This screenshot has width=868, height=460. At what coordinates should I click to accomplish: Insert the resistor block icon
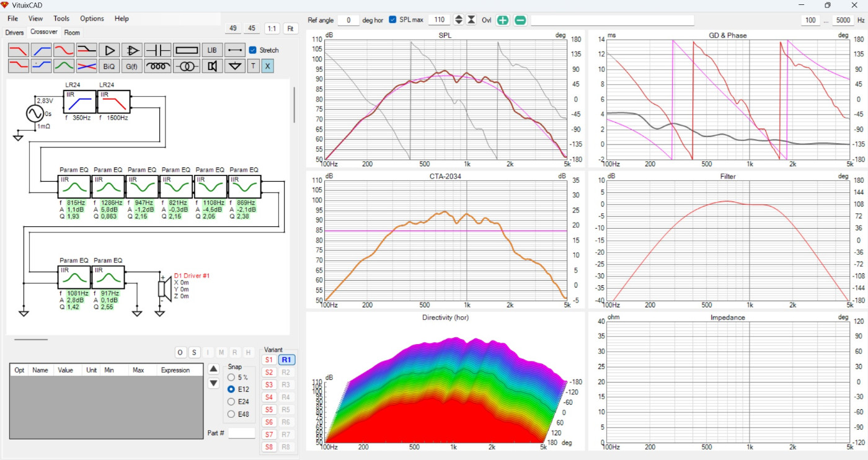(x=186, y=50)
